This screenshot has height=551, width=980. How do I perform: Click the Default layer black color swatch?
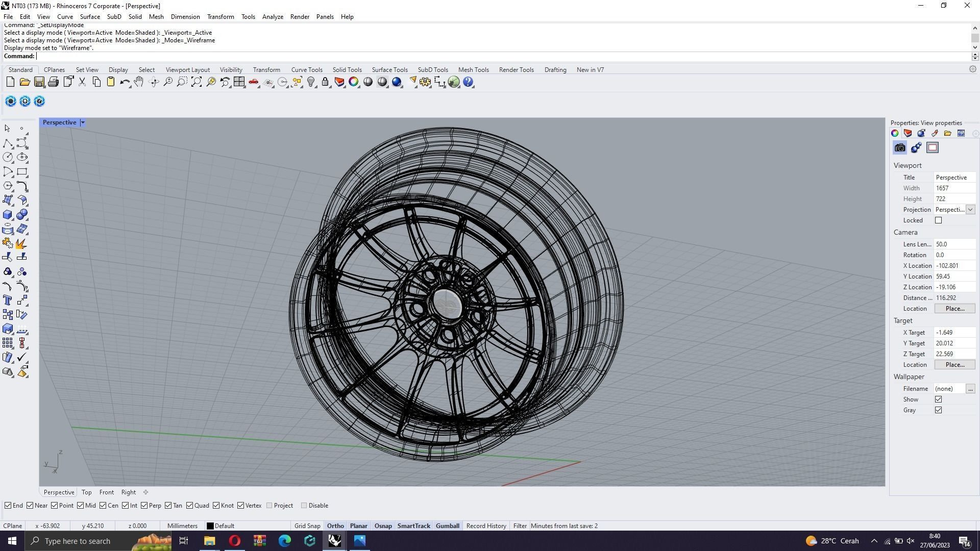pyautogui.click(x=210, y=526)
